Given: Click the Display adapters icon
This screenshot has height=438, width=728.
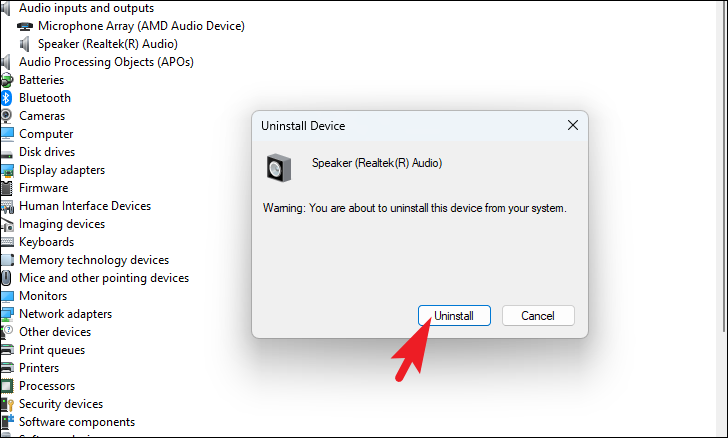Looking at the screenshot, I should pyautogui.click(x=7, y=170).
